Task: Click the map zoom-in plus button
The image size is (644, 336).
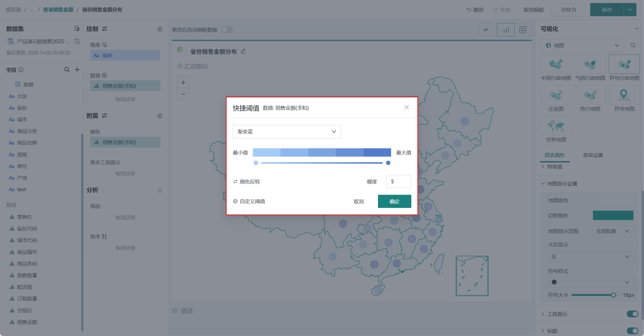Action: point(183,83)
